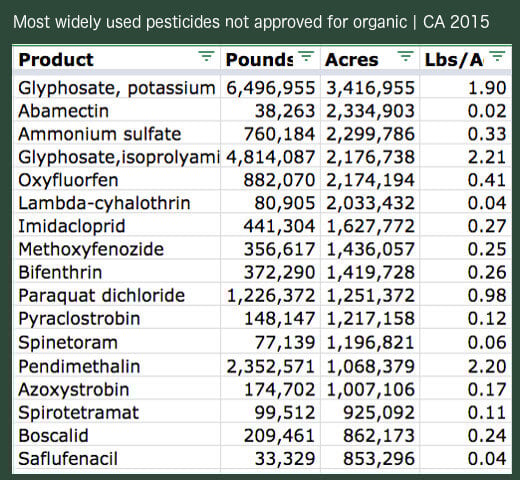Click the Imidacloprid Lbs/A value 0.27
The width and height of the screenshot is (520, 480).
pos(487,226)
